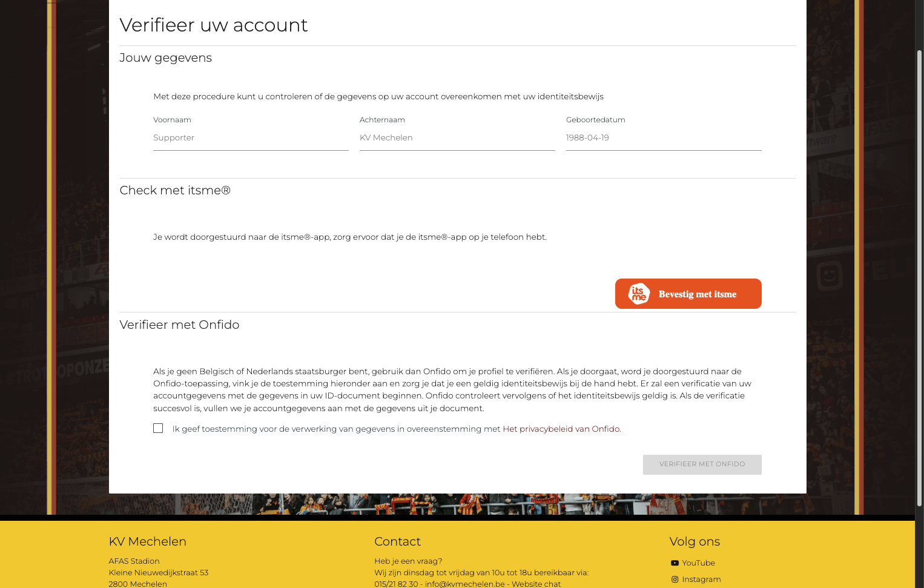
Task: Click the info@kvmechelen.be email address
Action: point(464,584)
